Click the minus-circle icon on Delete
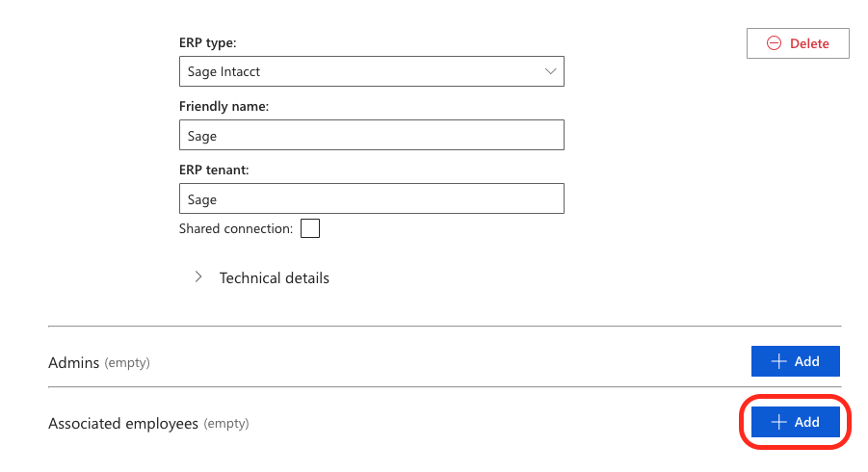 coord(774,43)
